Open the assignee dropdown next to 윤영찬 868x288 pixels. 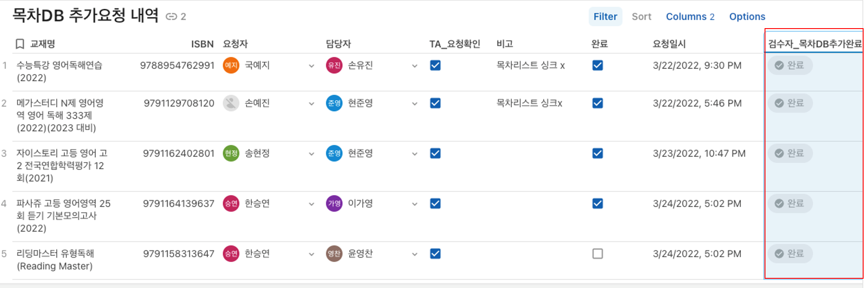point(414,254)
